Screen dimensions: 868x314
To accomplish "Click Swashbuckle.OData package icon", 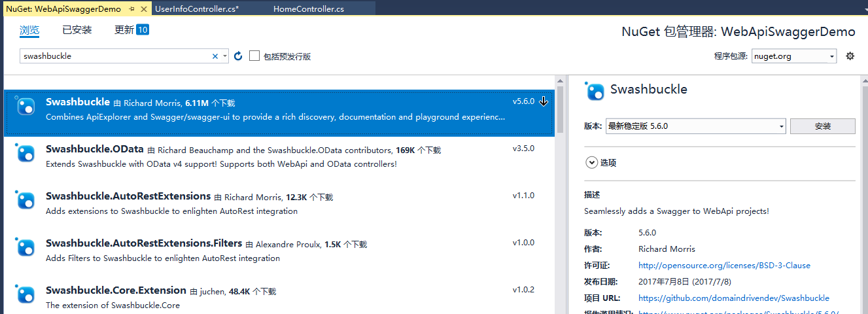I will pos(25,153).
